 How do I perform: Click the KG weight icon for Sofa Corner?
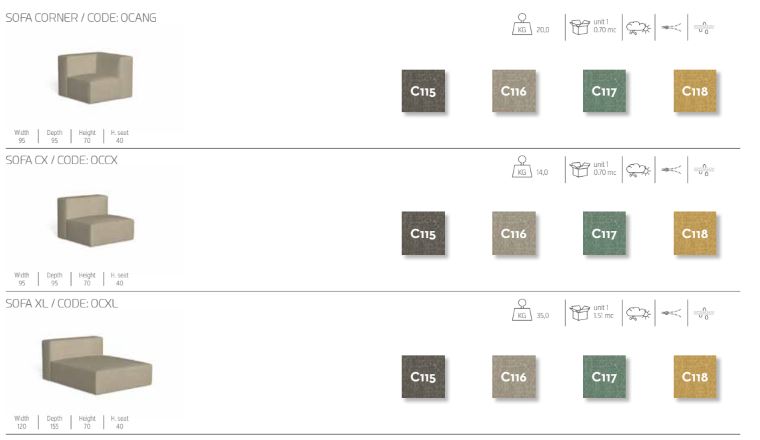tap(521, 25)
